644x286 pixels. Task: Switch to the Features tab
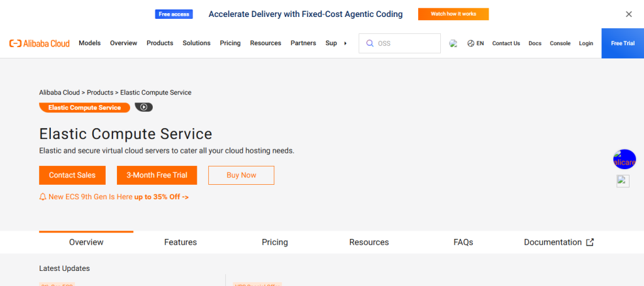180,242
